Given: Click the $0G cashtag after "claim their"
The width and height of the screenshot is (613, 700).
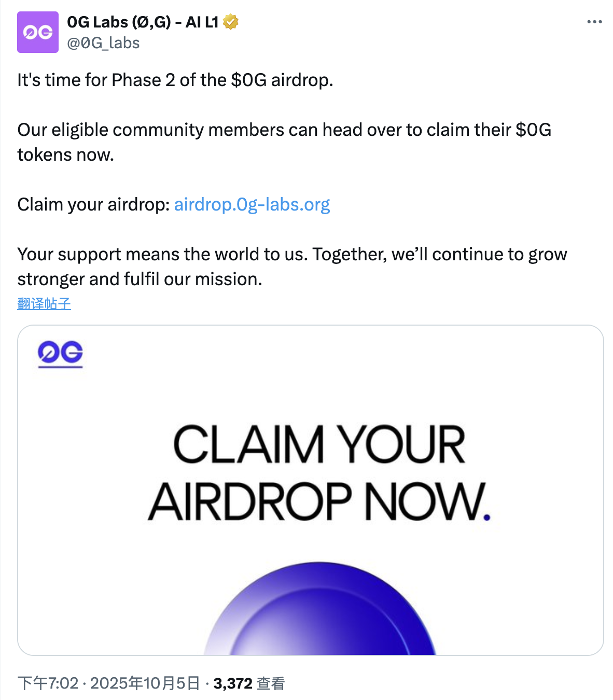Looking at the screenshot, I should [x=533, y=130].
